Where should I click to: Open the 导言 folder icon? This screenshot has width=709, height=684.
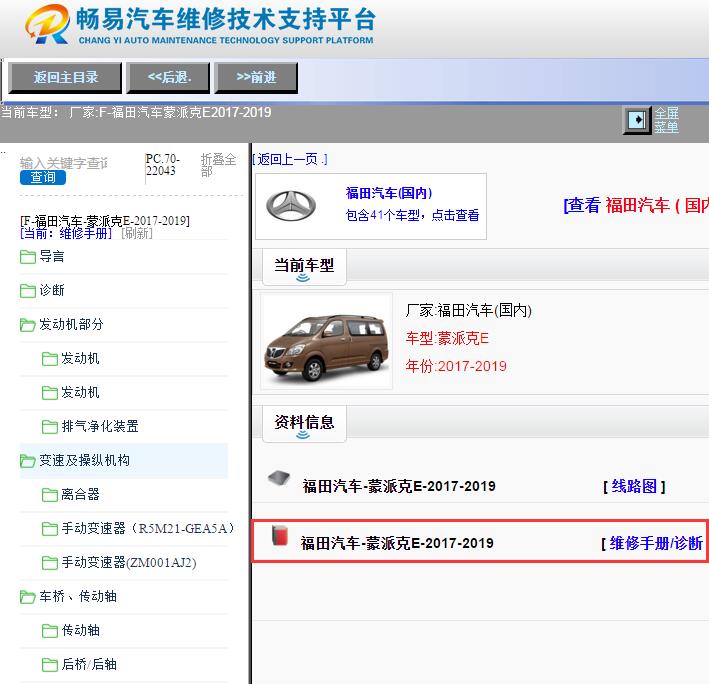[x=28, y=257]
